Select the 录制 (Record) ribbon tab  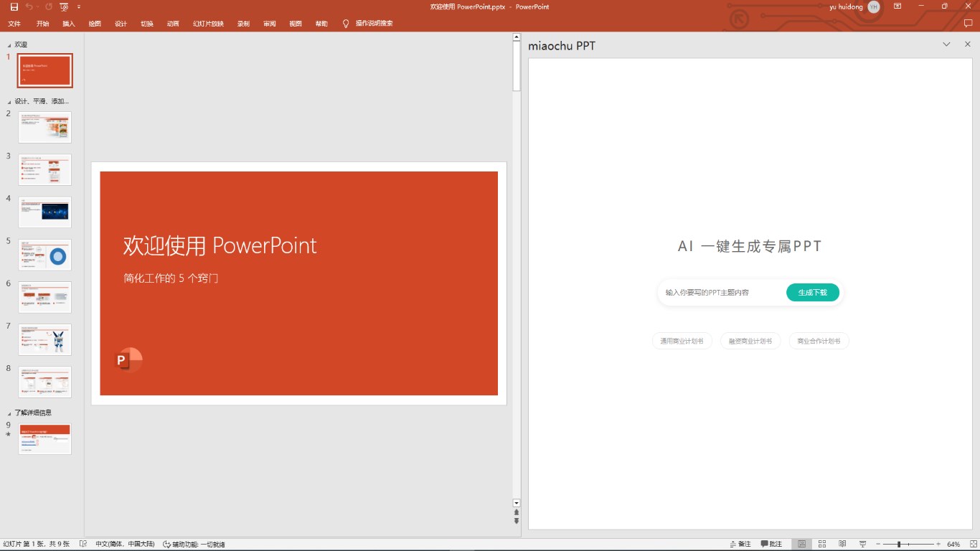[244, 24]
